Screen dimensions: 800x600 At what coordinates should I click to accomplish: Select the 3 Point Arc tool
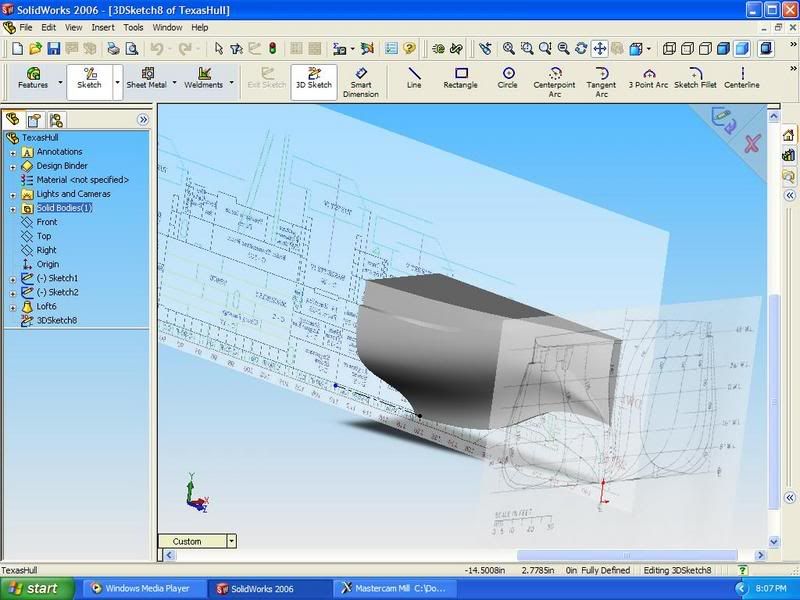648,78
